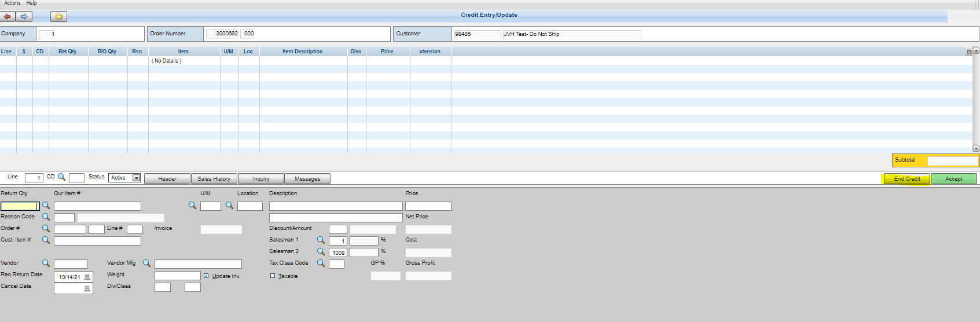Click the Inquiry button
Screen dimensions: 980x322
point(261,178)
